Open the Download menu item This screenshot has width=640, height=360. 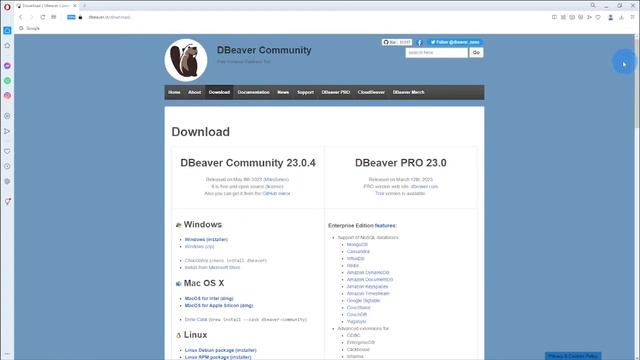[220, 92]
